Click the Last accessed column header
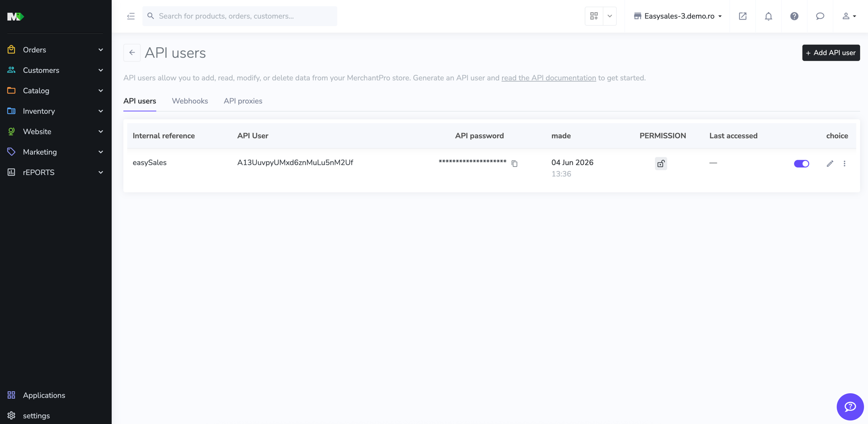Viewport: 868px width, 424px height. tap(733, 136)
